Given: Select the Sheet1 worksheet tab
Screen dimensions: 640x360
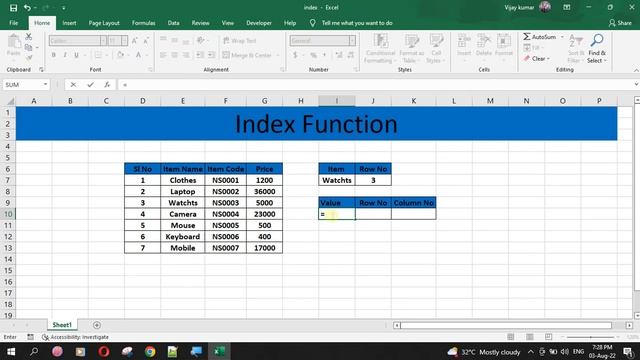Looking at the screenshot, I should 62,325.
